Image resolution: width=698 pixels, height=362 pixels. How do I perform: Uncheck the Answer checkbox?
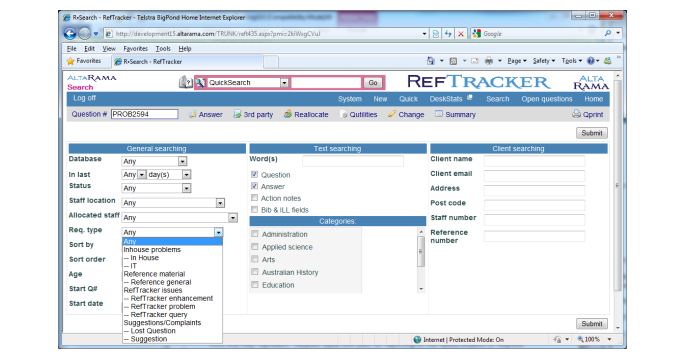coord(255,186)
